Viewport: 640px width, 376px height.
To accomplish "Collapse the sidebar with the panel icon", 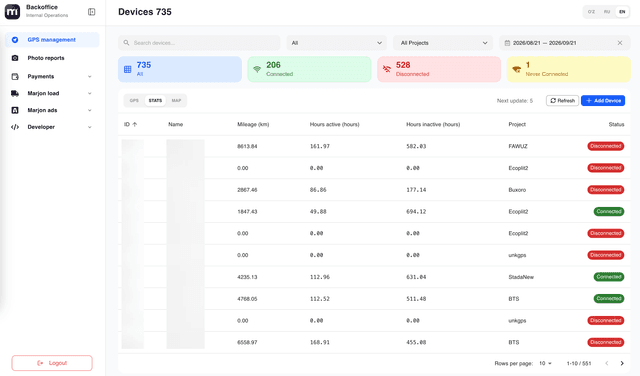I will point(91,12).
